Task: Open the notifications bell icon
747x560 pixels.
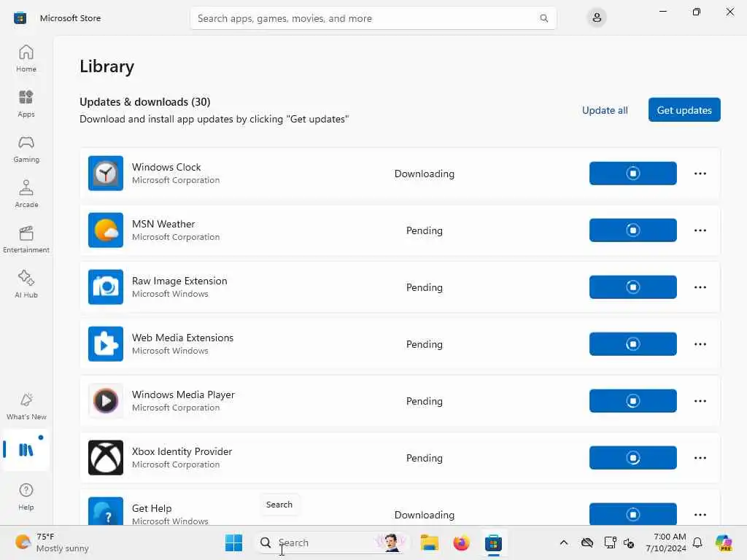Action: click(x=697, y=542)
